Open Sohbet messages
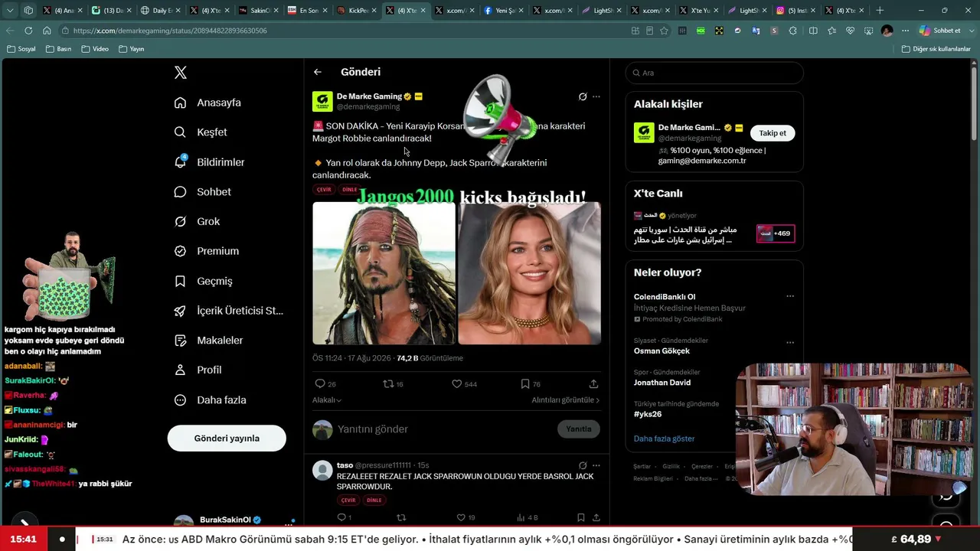This screenshot has height=551, width=980. [x=203, y=191]
